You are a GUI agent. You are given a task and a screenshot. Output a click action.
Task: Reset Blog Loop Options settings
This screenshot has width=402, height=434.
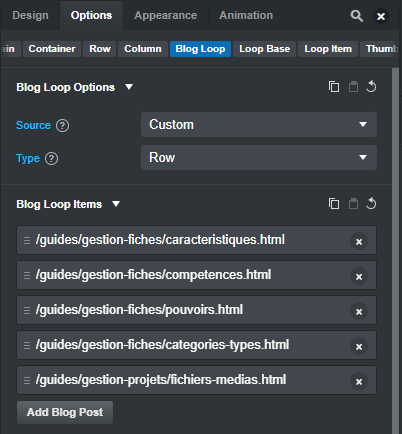point(371,87)
